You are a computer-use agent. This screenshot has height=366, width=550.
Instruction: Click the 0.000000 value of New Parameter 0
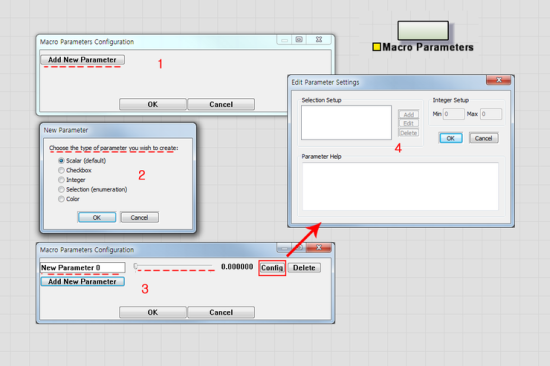coord(237,267)
